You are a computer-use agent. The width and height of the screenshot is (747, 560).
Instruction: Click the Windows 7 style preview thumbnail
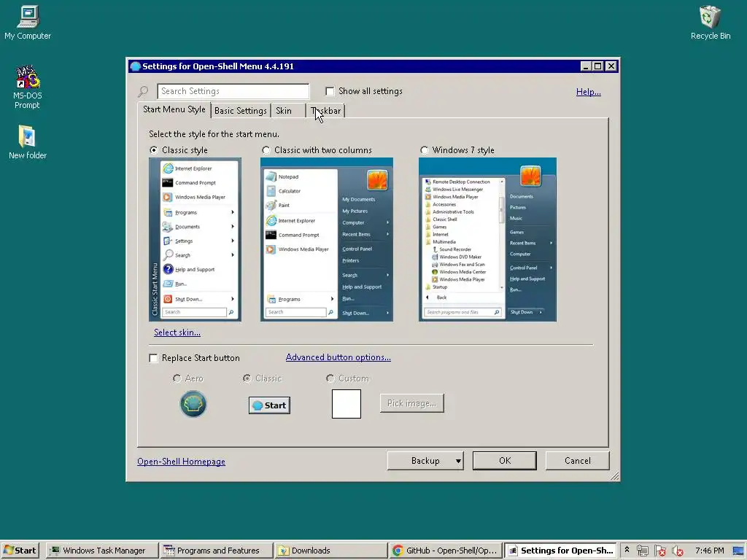[x=487, y=239]
